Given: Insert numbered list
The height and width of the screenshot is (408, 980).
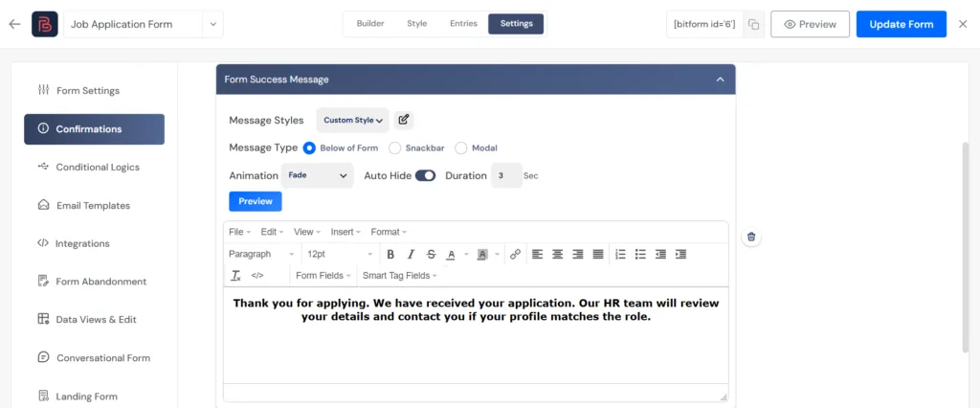Looking at the screenshot, I should tap(620, 254).
